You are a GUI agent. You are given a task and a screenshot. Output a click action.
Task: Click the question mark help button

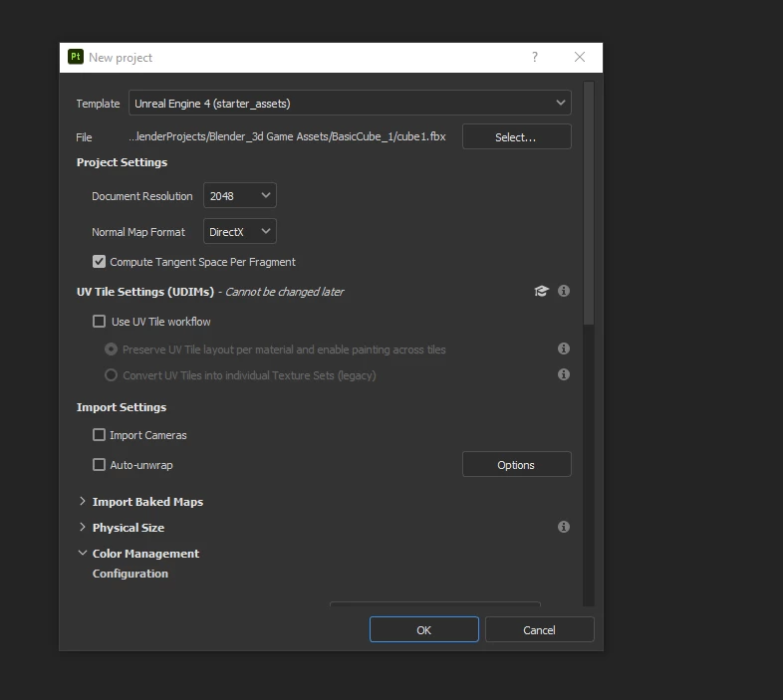[535, 57]
